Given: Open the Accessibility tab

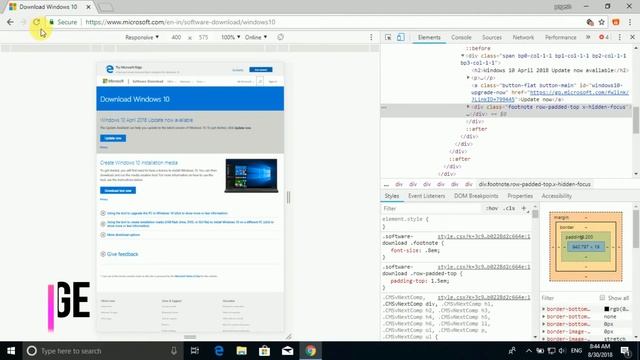Looking at the screenshot, I should click(x=557, y=196).
